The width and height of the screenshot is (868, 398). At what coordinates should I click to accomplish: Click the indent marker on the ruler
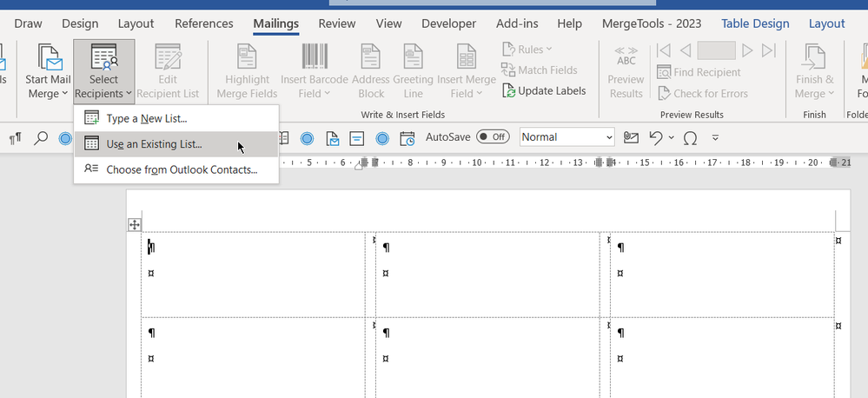tap(359, 164)
